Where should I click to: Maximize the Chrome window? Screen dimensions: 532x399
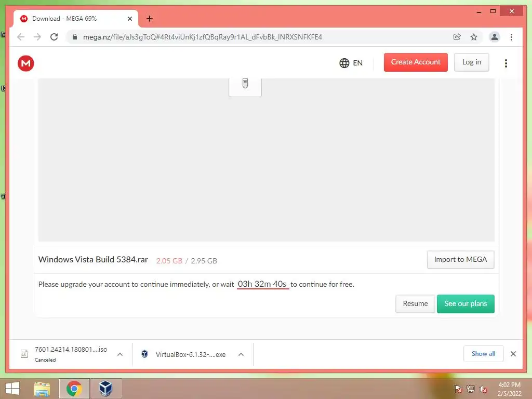coord(493,11)
